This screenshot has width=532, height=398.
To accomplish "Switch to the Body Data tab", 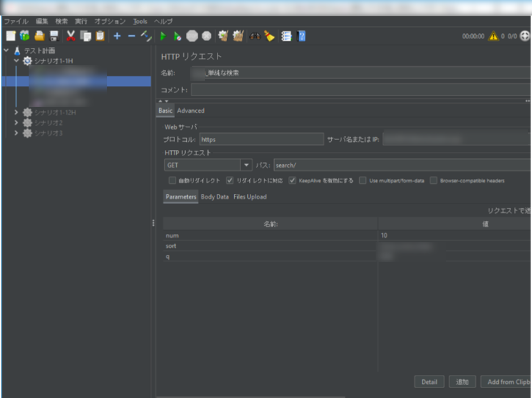I will 215,197.
